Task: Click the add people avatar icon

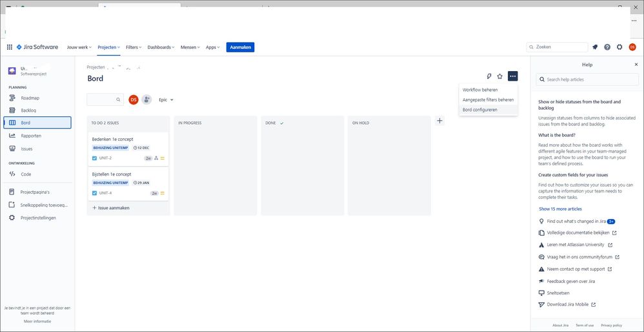Action: tap(146, 99)
